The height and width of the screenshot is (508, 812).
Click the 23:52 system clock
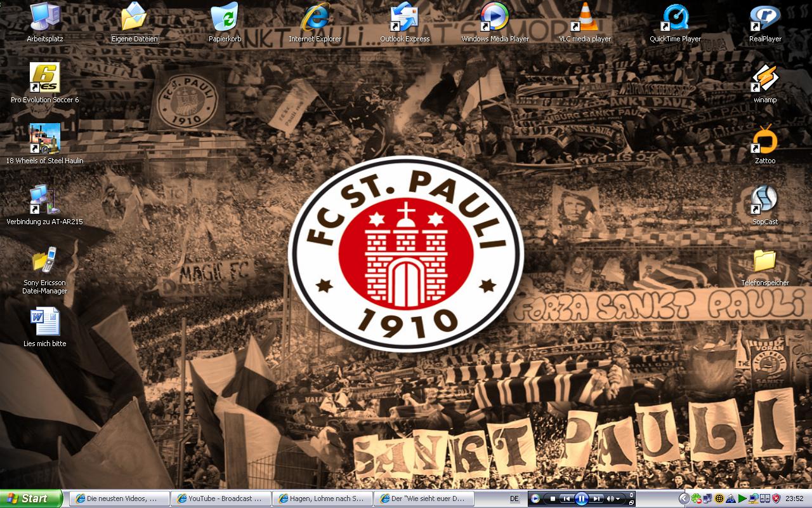[x=794, y=498]
